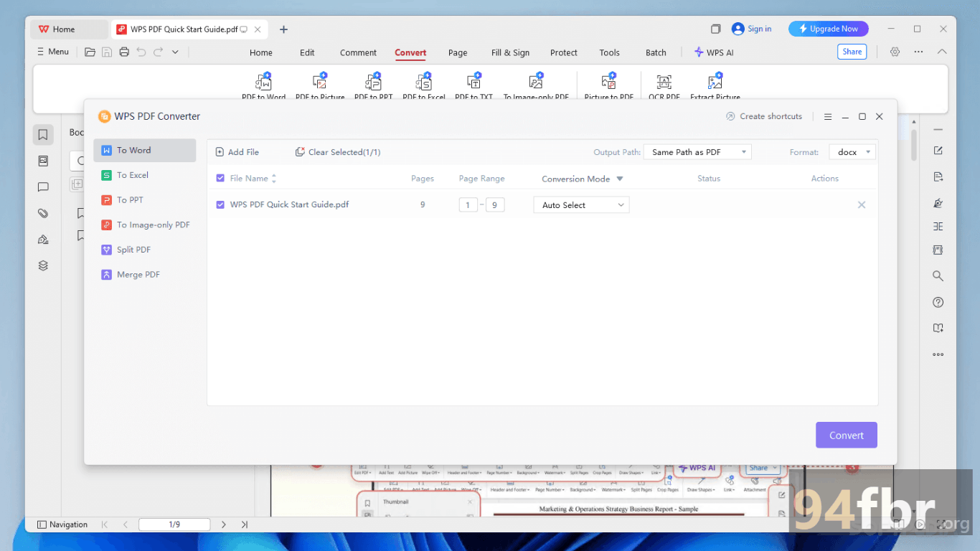The width and height of the screenshot is (980, 551).
Task: Click the Open folder icon in toolbar
Action: [x=90, y=52]
